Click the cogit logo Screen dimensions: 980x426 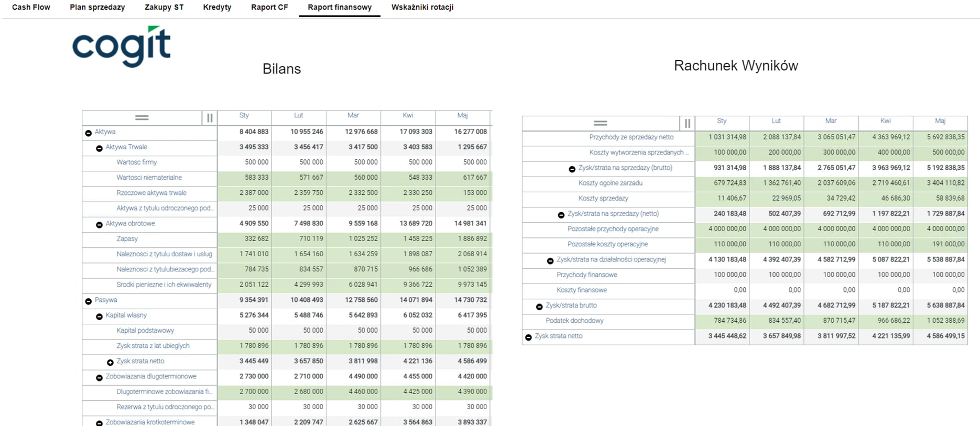[x=122, y=46]
